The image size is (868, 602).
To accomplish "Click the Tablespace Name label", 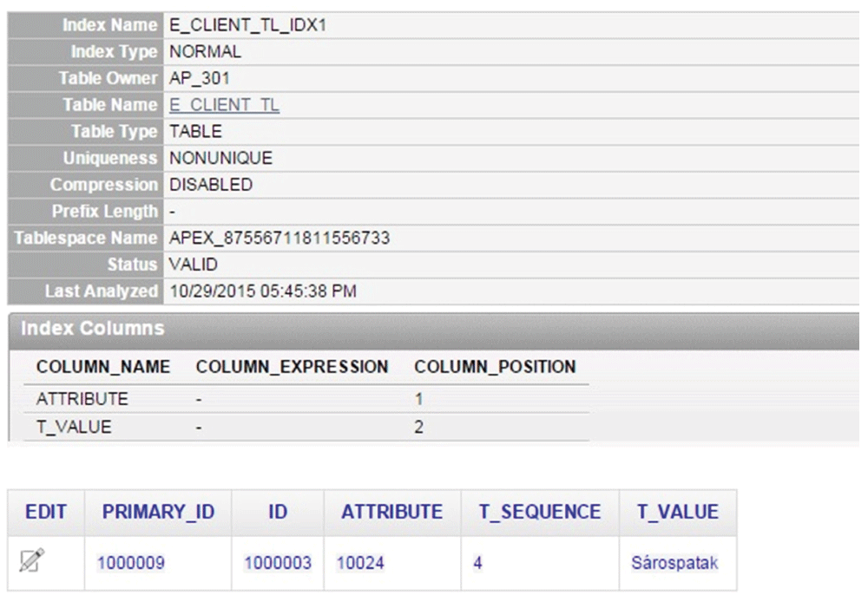I will tap(86, 238).
